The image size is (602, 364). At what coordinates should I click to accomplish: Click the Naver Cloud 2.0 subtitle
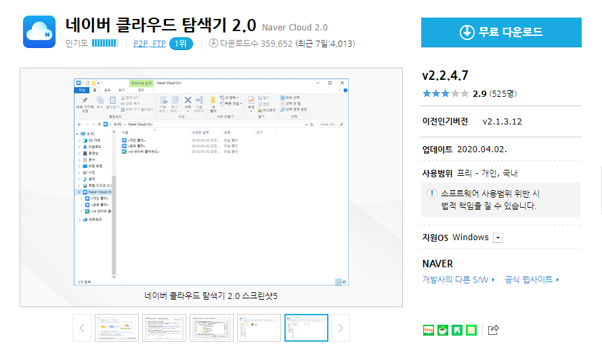(295, 28)
